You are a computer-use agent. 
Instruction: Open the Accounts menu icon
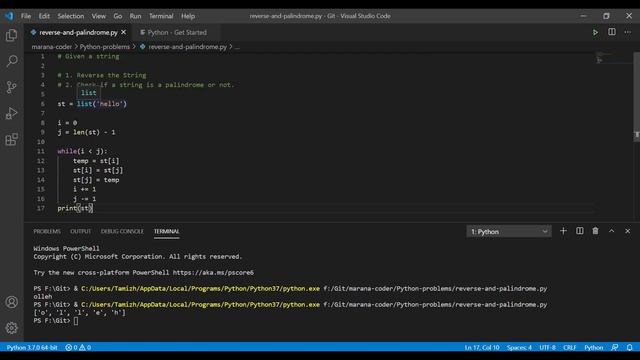pos(11,302)
